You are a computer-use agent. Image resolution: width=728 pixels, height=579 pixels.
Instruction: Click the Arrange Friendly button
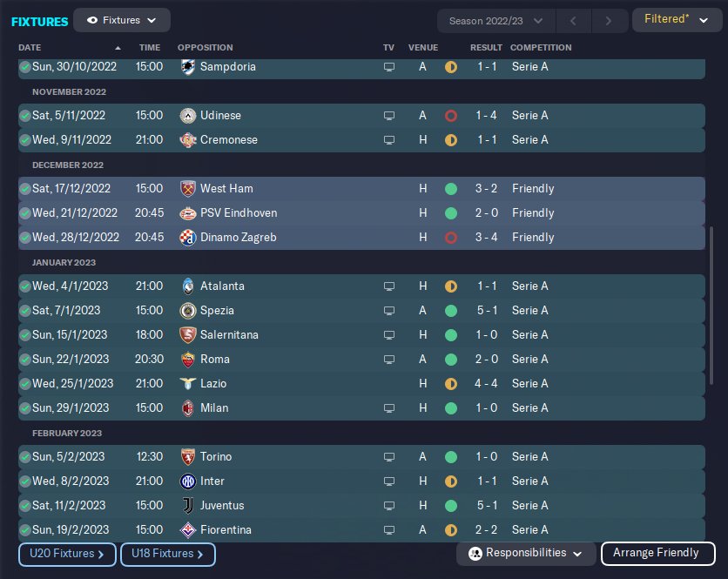coord(657,553)
